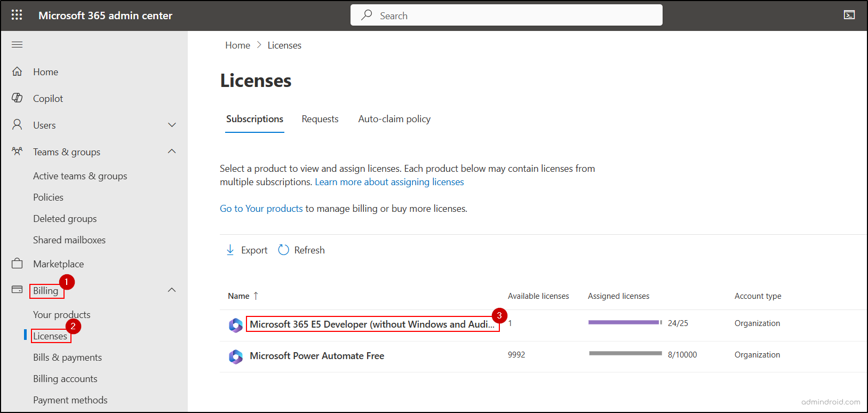This screenshot has width=868, height=413.
Task: Click the Copilot icon in sidebar
Action: point(17,98)
